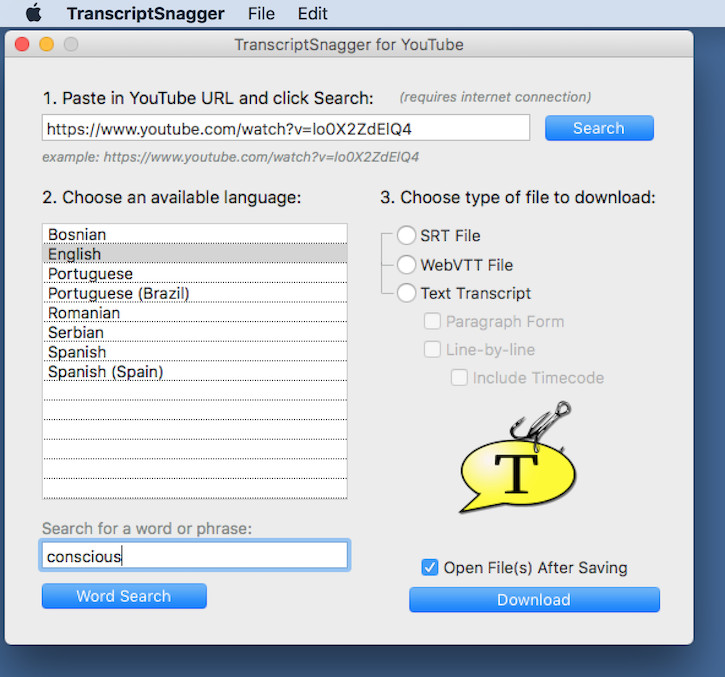
Task: Click the TranscriptSnagger speech bubble logo
Action: [x=518, y=457]
